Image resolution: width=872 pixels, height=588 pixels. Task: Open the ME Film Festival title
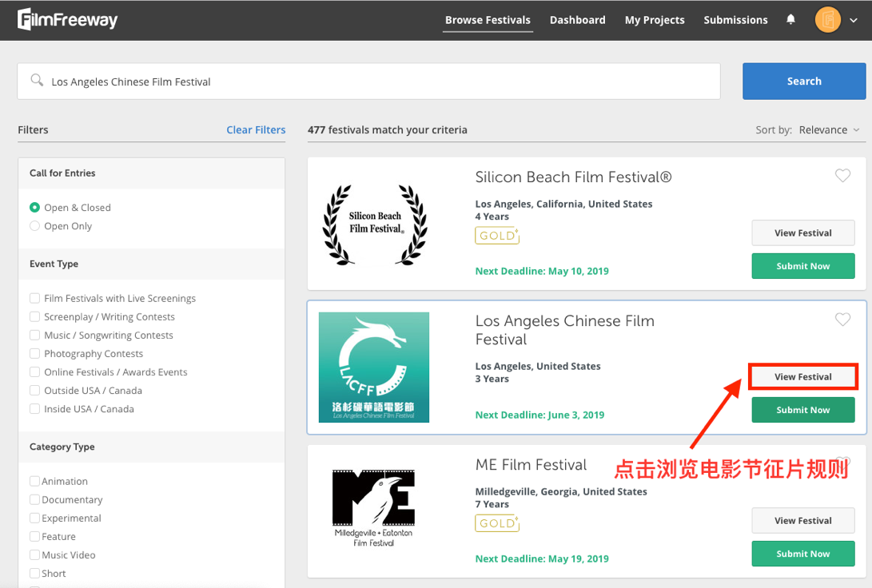[x=531, y=465]
